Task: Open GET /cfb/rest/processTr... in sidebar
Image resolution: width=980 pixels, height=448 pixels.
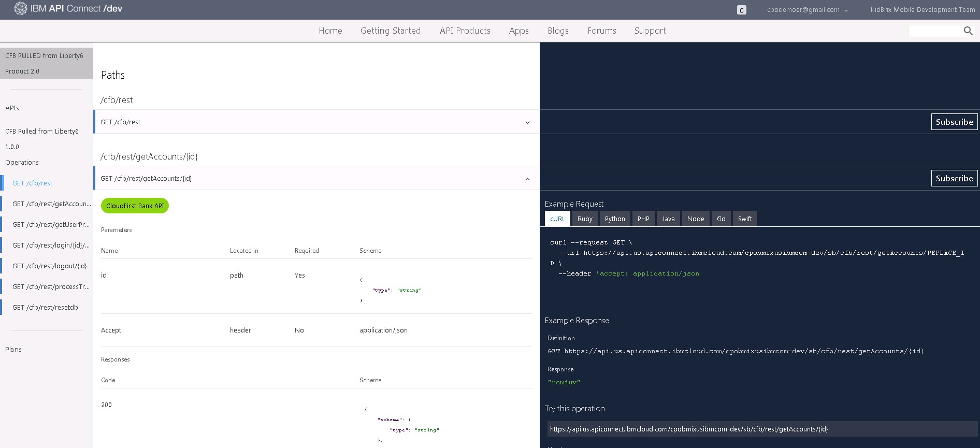Action: [51, 287]
